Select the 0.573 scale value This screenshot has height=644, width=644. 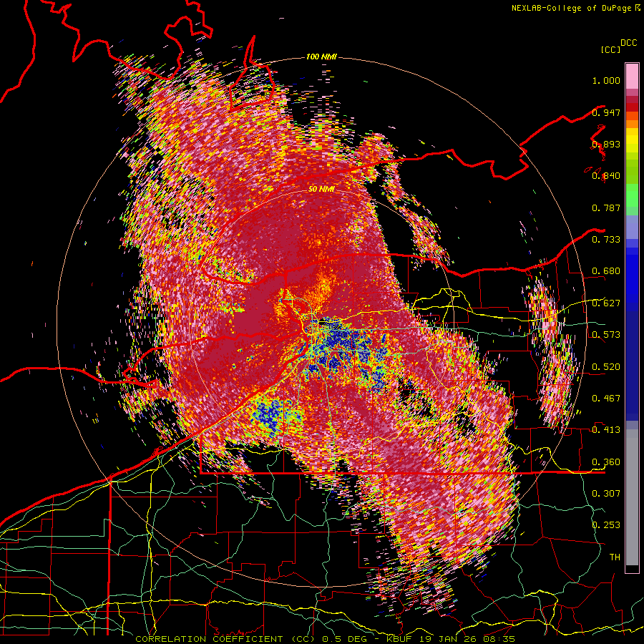606,335
